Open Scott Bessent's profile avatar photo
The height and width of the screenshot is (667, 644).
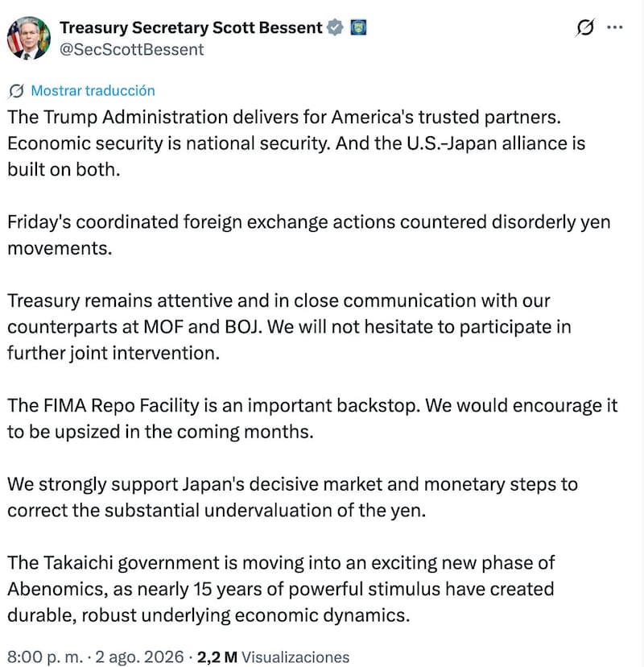pos(28,39)
